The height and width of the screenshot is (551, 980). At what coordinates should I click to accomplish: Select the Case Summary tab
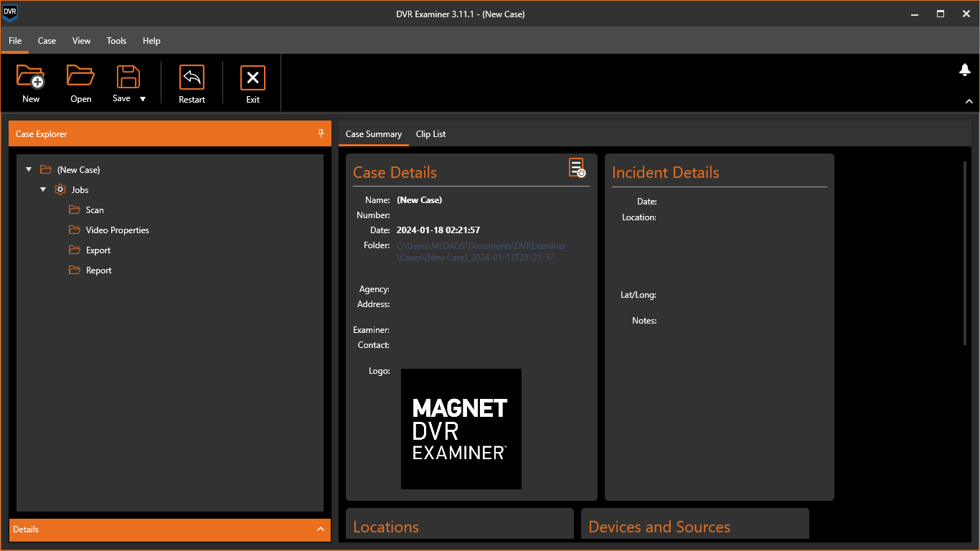pyautogui.click(x=374, y=134)
